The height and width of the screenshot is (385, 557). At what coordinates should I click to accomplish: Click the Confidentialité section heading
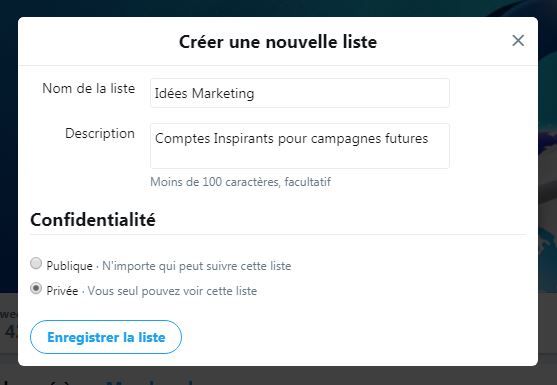[x=93, y=220]
